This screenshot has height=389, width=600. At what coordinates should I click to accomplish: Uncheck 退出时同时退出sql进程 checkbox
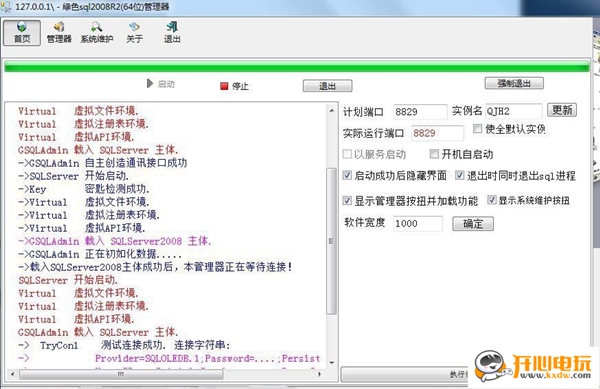[460, 175]
